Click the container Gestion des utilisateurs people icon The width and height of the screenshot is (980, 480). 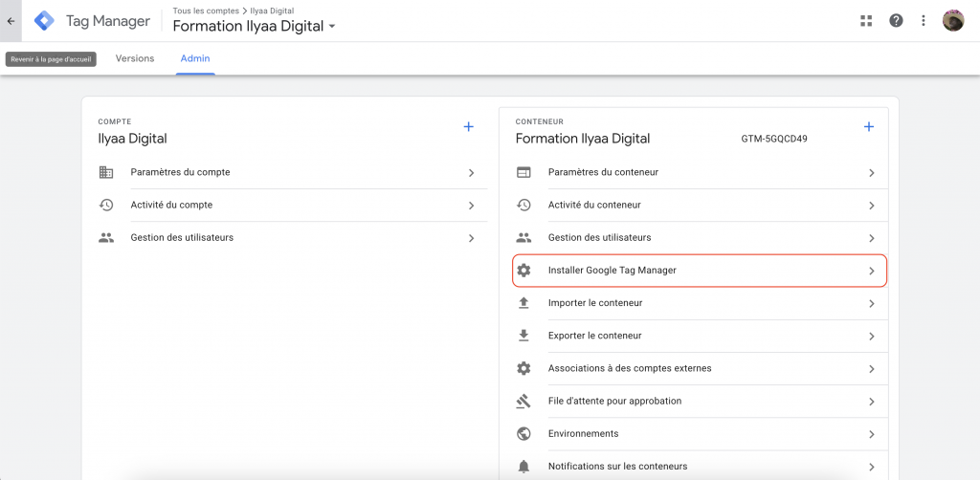click(x=523, y=238)
